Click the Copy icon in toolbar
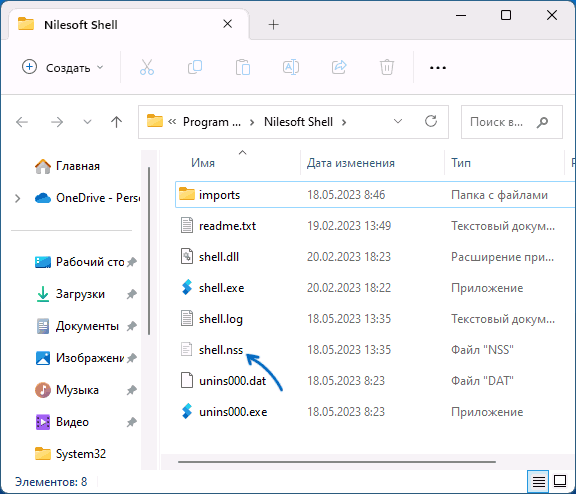The height and width of the screenshot is (494, 576). (195, 67)
